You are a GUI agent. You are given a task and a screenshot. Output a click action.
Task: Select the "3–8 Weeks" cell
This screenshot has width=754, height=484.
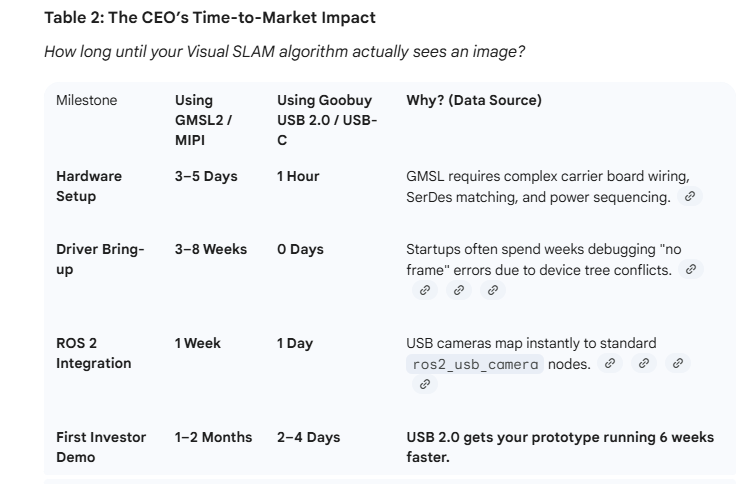[210, 249]
